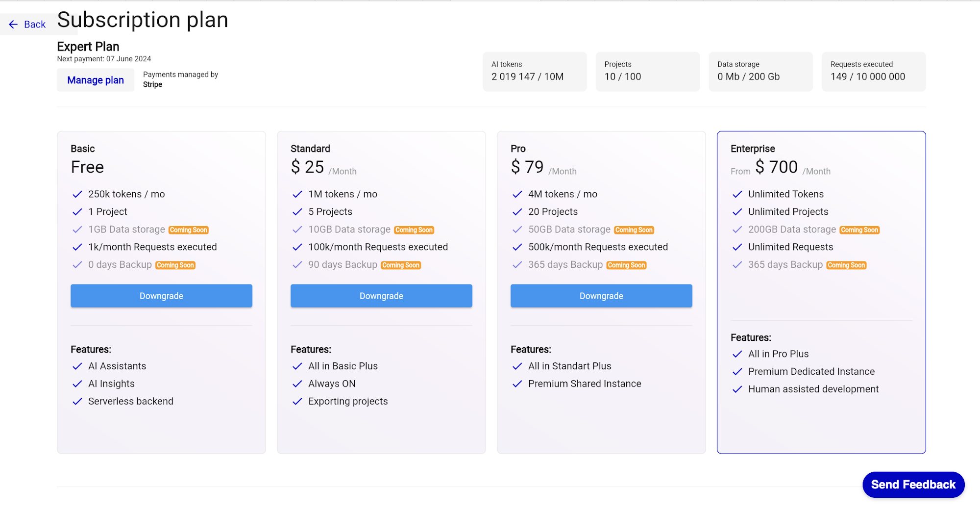The height and width of the screenshot is (513, 980).
Task: Click checkmark beside AI Assistants feature
Action: (x=77, y=366)
